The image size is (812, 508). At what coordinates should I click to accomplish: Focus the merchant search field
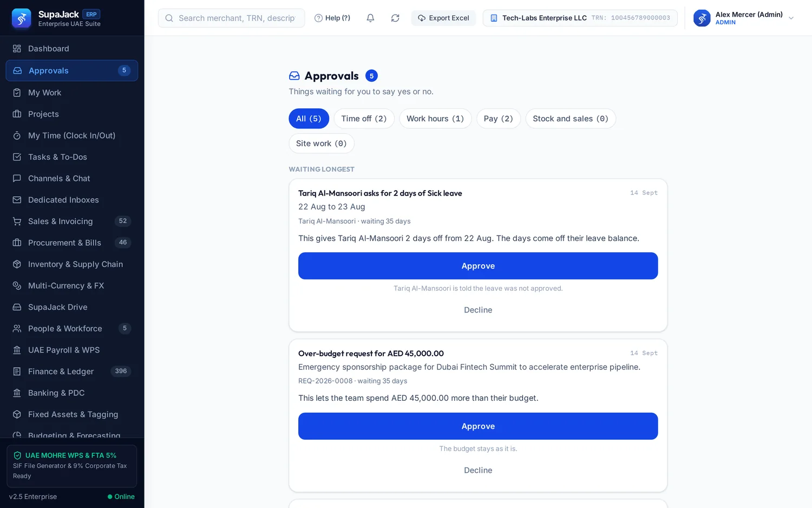pyautogui.click(x=231, y=18)
